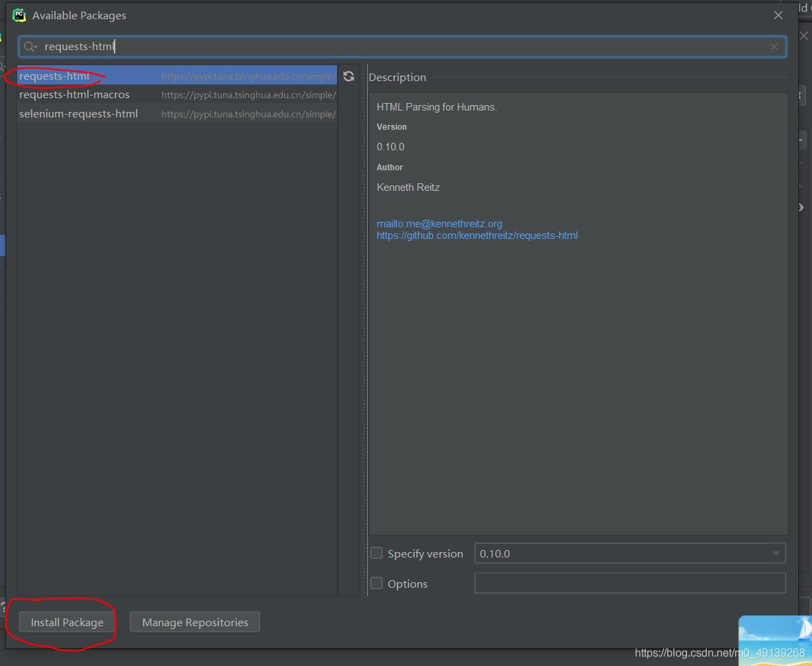
Task: Close the Available Packages dialog
Action: point(778,15)
